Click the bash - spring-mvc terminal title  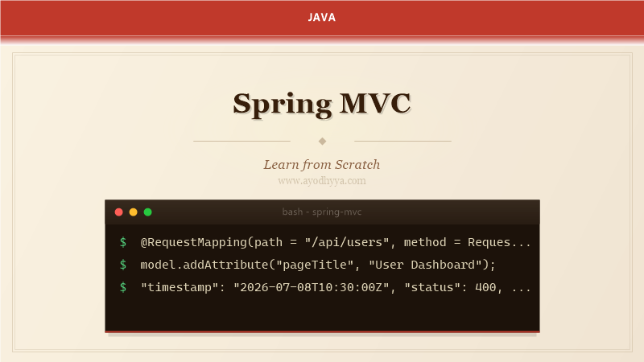click(322, 212)
